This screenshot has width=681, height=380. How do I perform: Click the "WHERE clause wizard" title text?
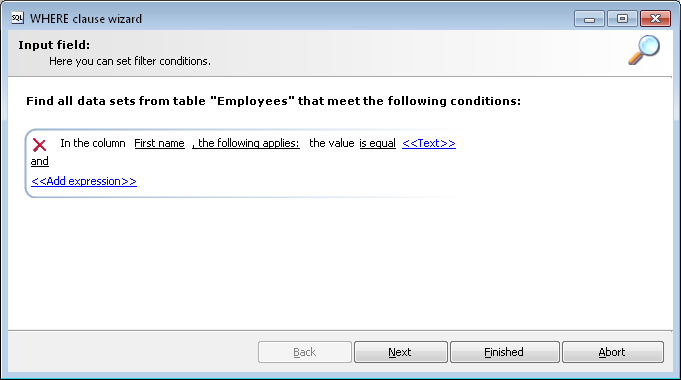(x=86, y=19)
